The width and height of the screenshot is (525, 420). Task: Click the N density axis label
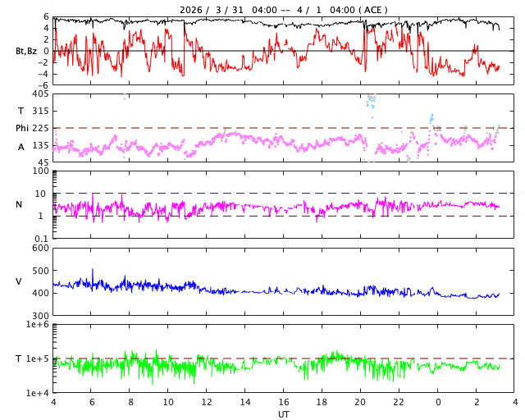[19, 204]
